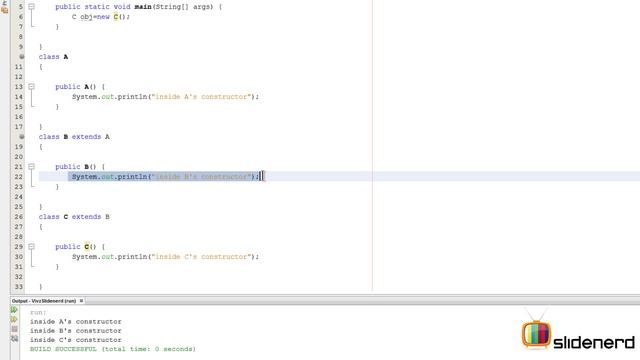Click the subclass glyph beside class A
This screenshot has width=640, height=360.
tap(22, 57)
